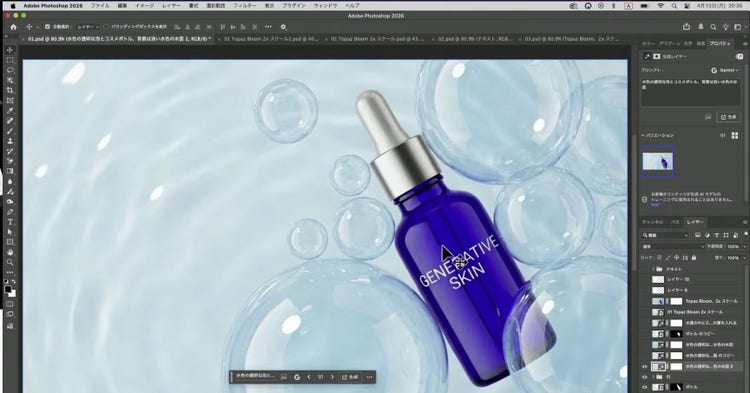Open the notifications bell icon

pos(700,27)
